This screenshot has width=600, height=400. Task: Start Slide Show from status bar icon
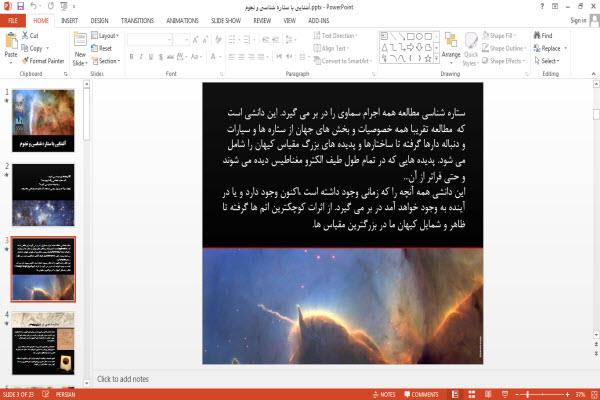coord(505,394)
